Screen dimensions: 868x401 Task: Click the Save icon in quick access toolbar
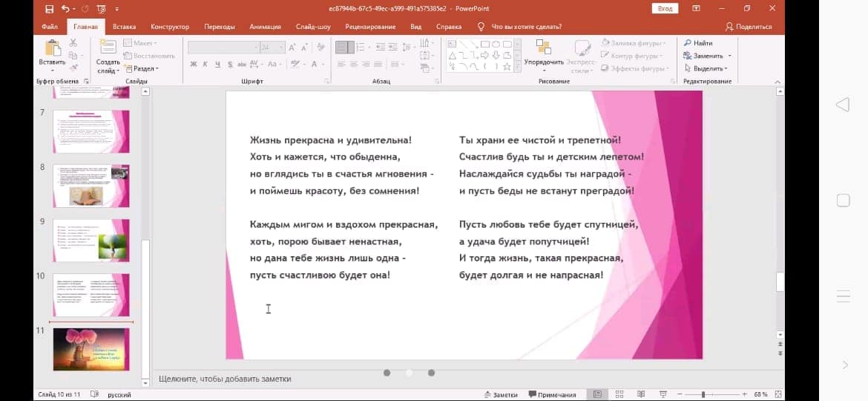(49, 9)
